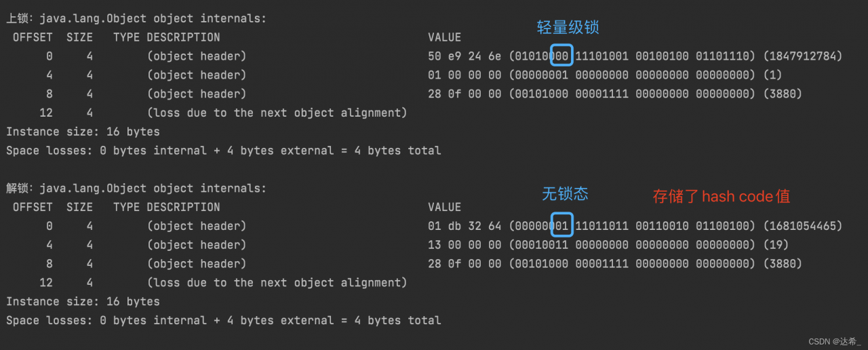Click the CSDN @达希_ watermark
Viewport: 868px width, 350px height.
click(x=834, y=341)
